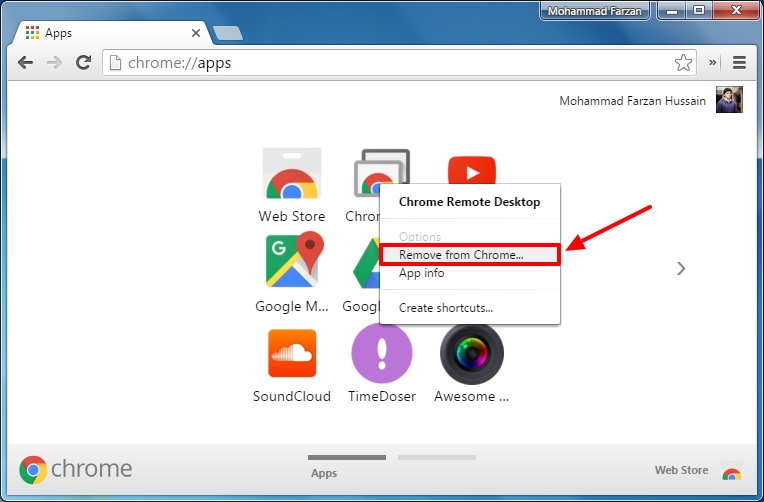
Task: Go back with the back arrow
Action: [x=25, y=62]
